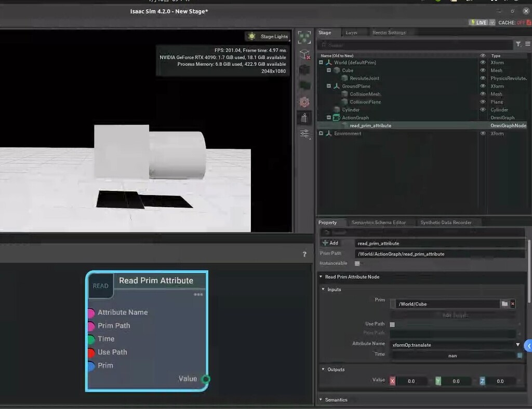Viewport: 532px width, 409px height.
Task: Collapse the World tree item
Action: [x=320, y=62]
